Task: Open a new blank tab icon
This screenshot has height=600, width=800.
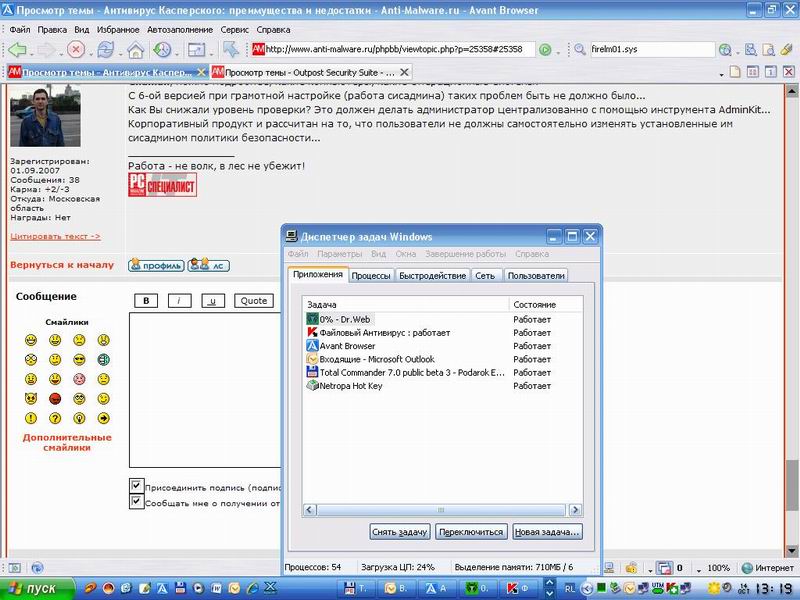Action: (734, 72)
